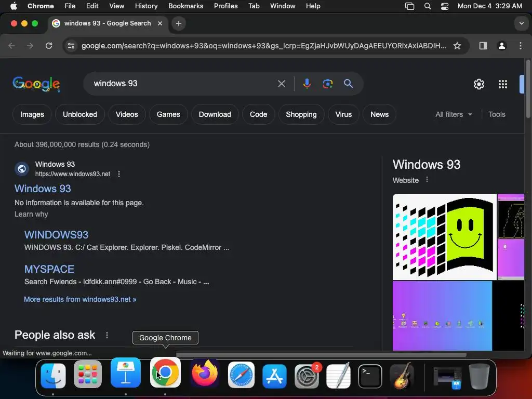Open more options beside Website label
Image resolution: width=532 pixels, height=399 pixels.
pyautogui.click(x=427, y=179)
